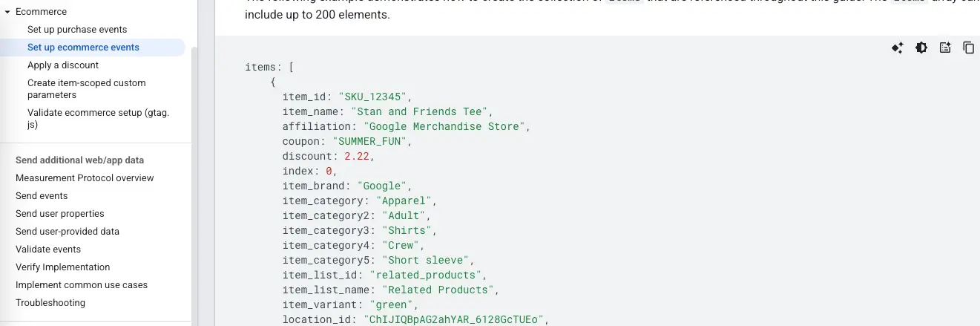Open the Troubleshooting page
The height and width of the screenshot is (326, 980).
50,303
